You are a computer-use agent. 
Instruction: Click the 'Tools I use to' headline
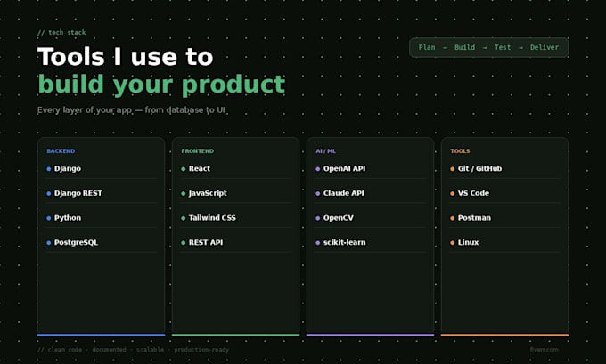[126, 57]
